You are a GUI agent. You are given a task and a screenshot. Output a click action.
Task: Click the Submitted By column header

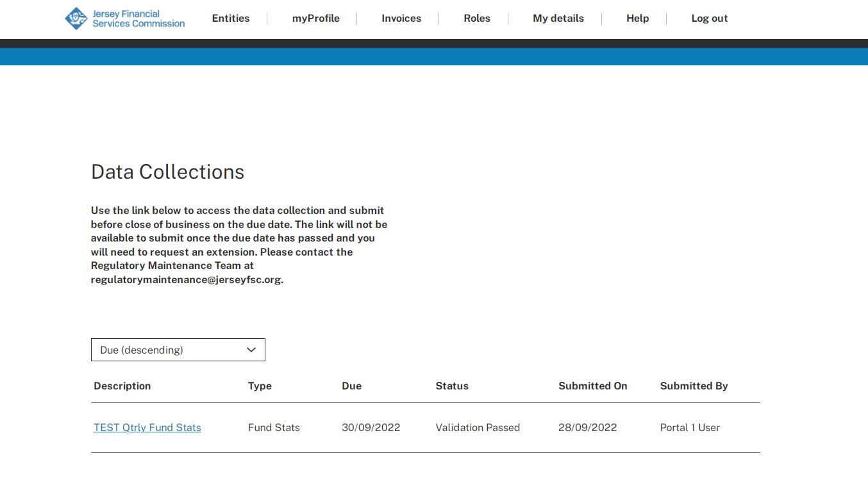coord(694,386)
